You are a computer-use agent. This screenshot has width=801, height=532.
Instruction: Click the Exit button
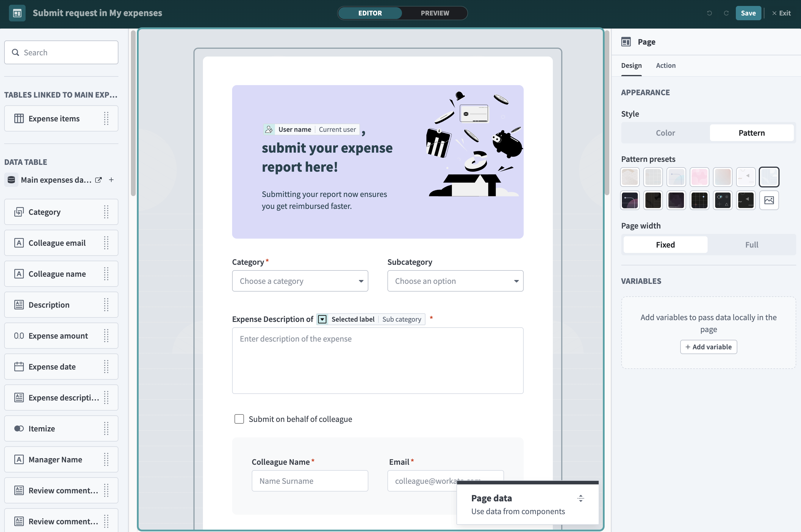(781, 13)
